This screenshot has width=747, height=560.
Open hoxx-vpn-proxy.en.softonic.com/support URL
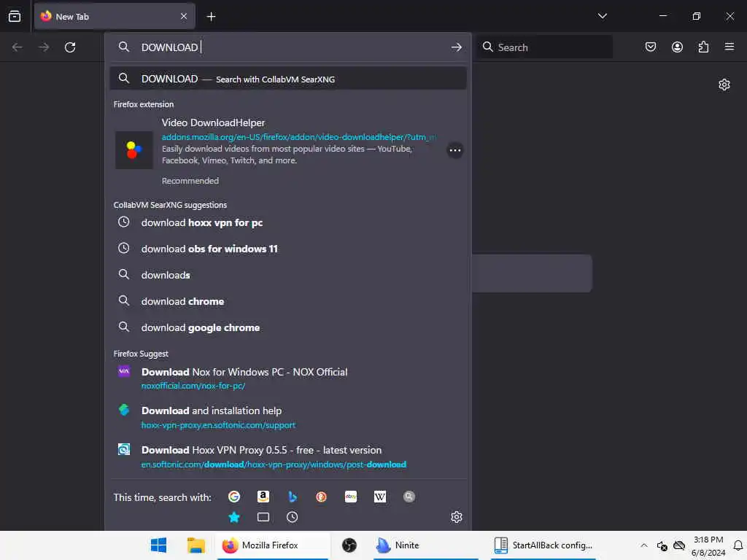pyautogui.click(x=218, y=425)
